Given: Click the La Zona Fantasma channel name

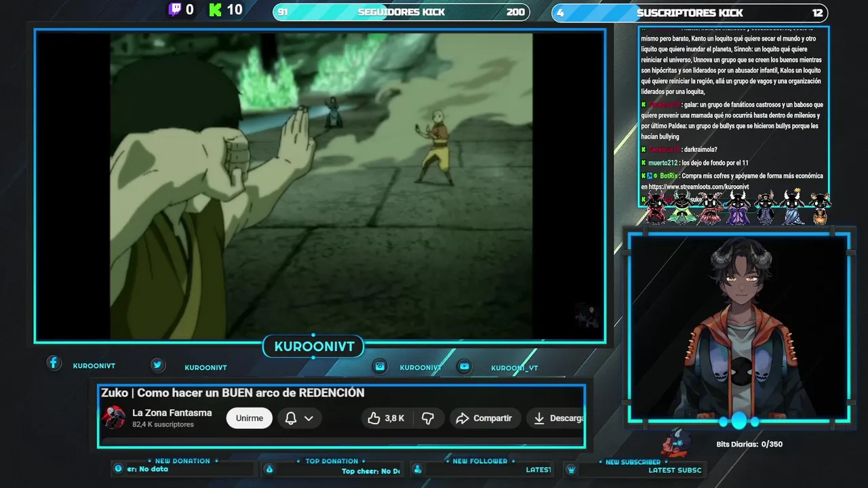Looking at the screenshot, I should (x=172, y=413).
